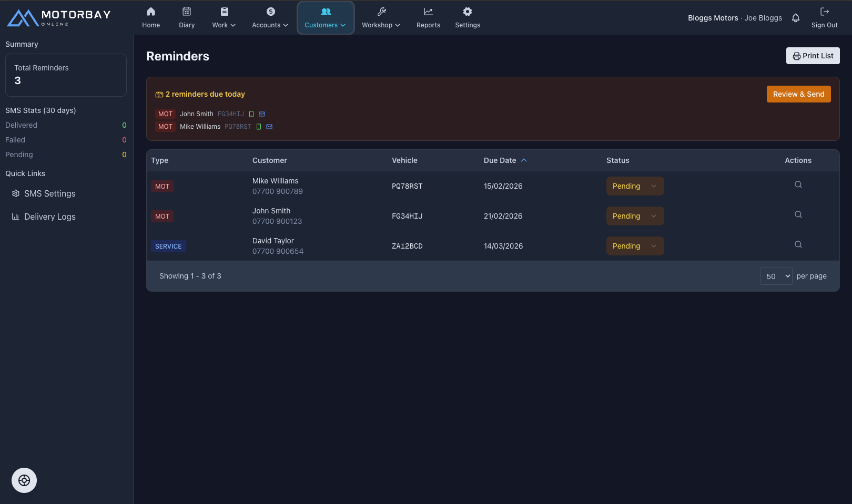Click the Print List button
Screen dimensions: 852x504
pyautogui.click(x=813, y=56)
